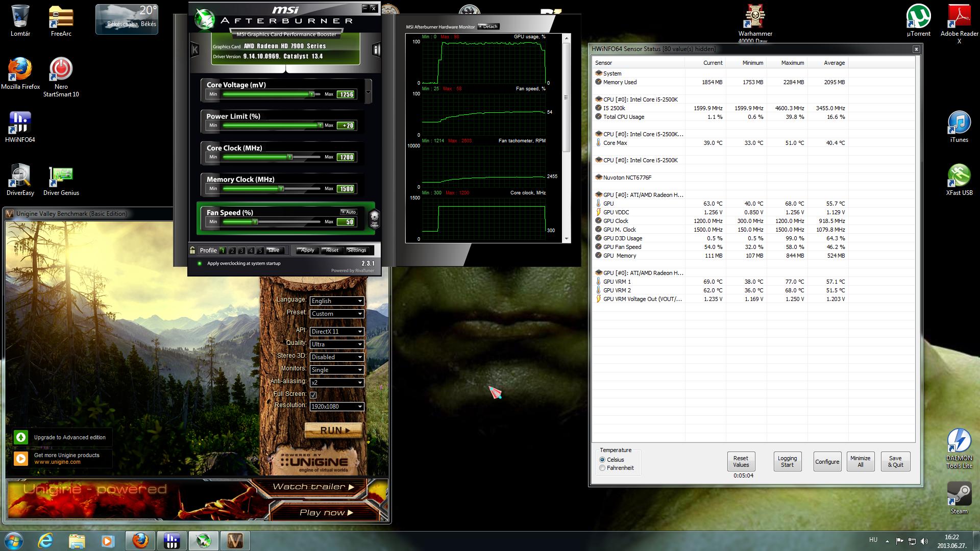Open the Afterburner information 'i' icon
980x551 pixels.
tap(376, 49)
